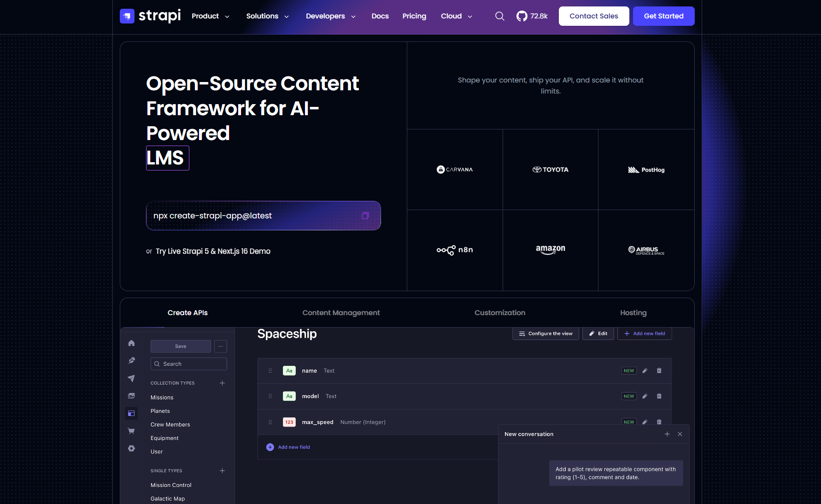Screen dimensions: 821x504
Task: Click the Configure the view button
Action: point(545,334)
